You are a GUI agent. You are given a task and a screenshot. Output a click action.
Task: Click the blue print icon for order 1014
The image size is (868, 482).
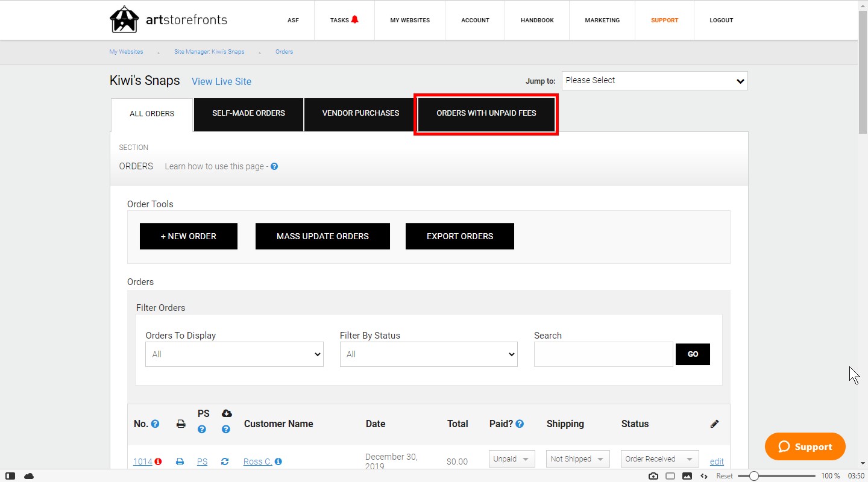coord(180,462)
